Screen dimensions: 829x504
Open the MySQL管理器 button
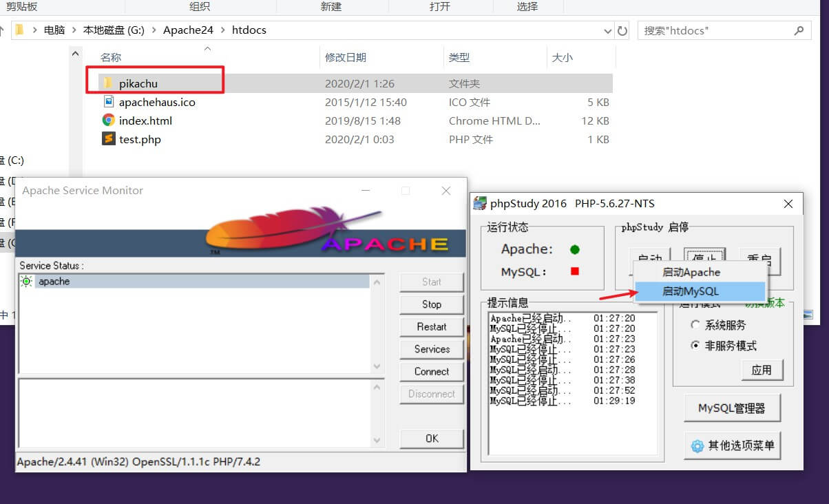click(732, 408)
